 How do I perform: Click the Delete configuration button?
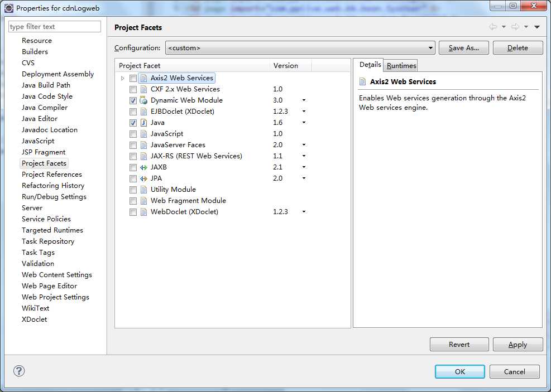518,48
